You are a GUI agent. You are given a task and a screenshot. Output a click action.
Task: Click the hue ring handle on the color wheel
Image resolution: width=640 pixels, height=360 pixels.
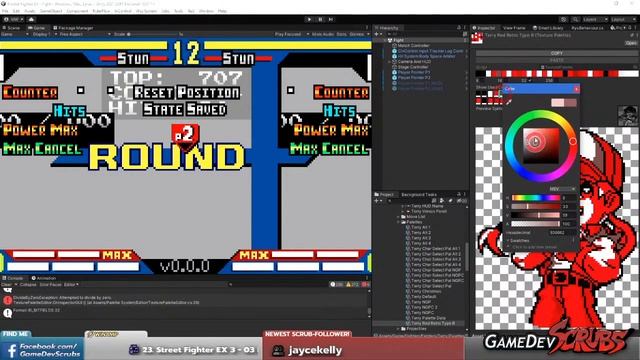pyautogui.click(x=573, y=141)
